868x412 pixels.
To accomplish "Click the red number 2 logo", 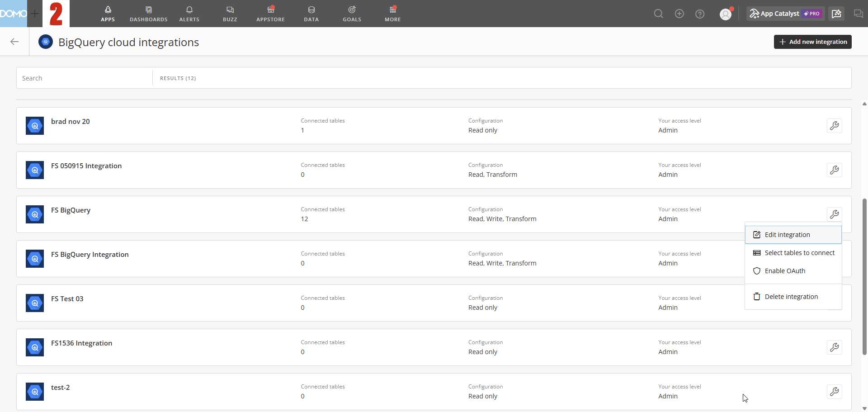I will click(x=56, y=14).
